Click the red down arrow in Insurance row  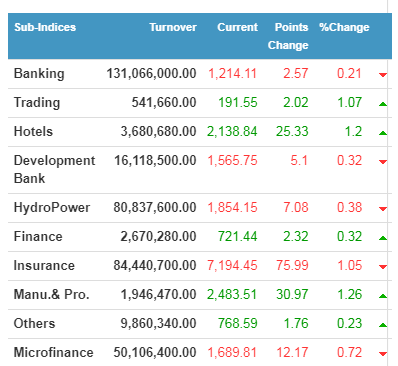(x=383, y=267)
